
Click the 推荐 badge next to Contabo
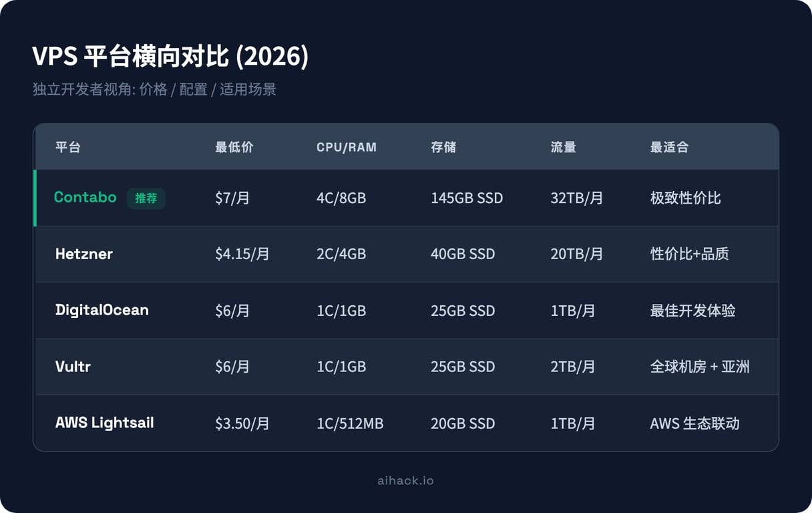pyautogui.click(x=146, y=198)
